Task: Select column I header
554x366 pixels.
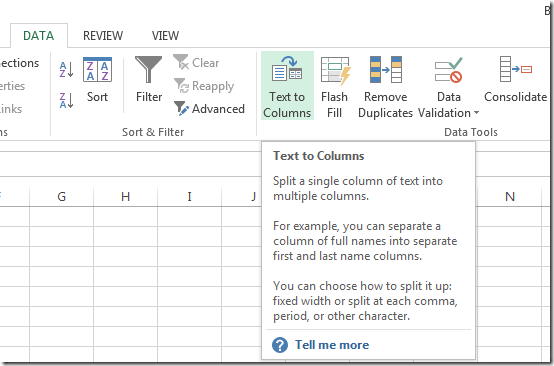Action: click(189, 196)
